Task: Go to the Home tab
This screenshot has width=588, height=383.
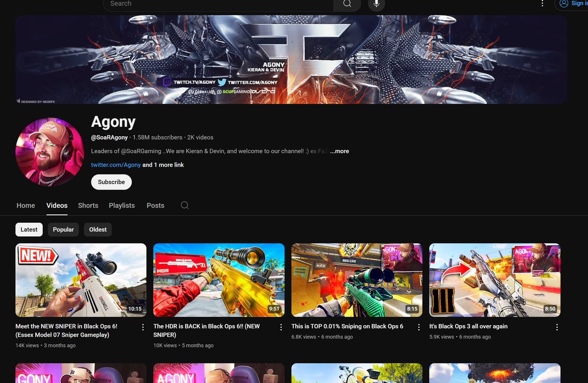Action: pos(26,206)
